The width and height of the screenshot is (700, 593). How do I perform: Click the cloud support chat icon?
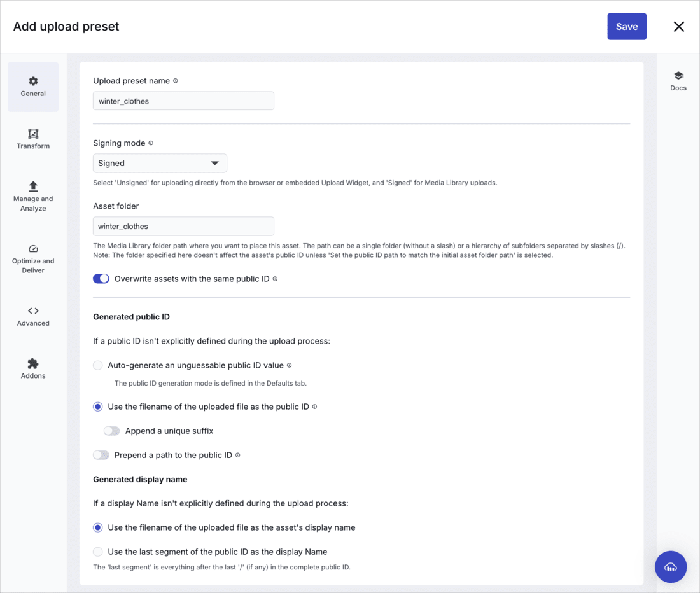(x=671, y=567)
